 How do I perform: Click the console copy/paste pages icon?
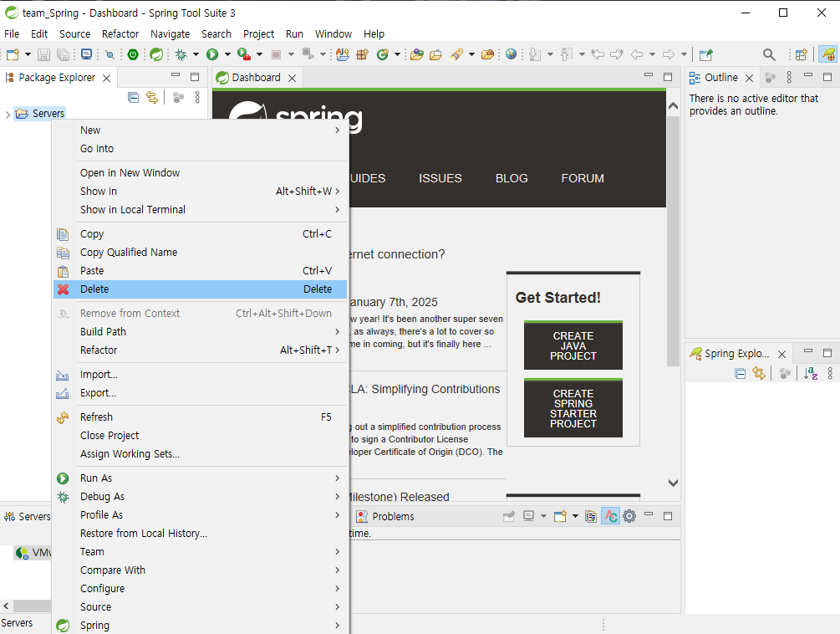click(590, 516)
